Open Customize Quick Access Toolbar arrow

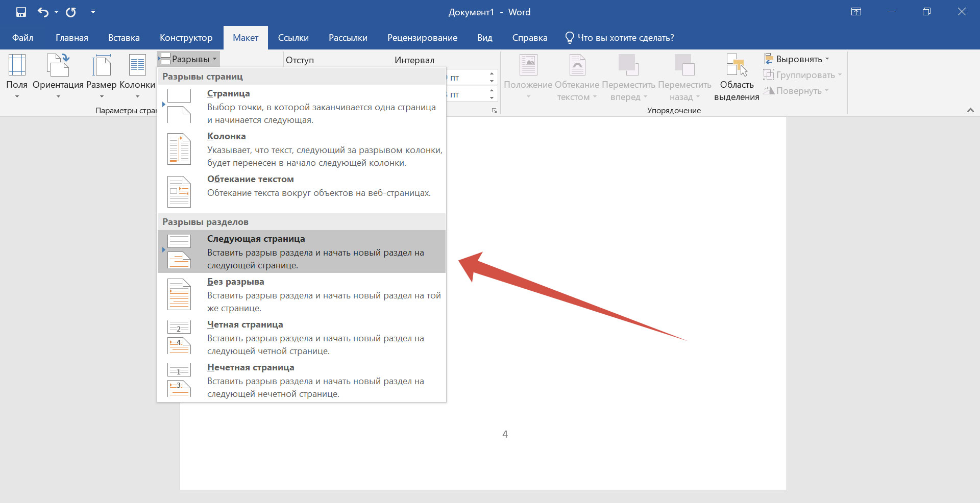coord(93,12)
